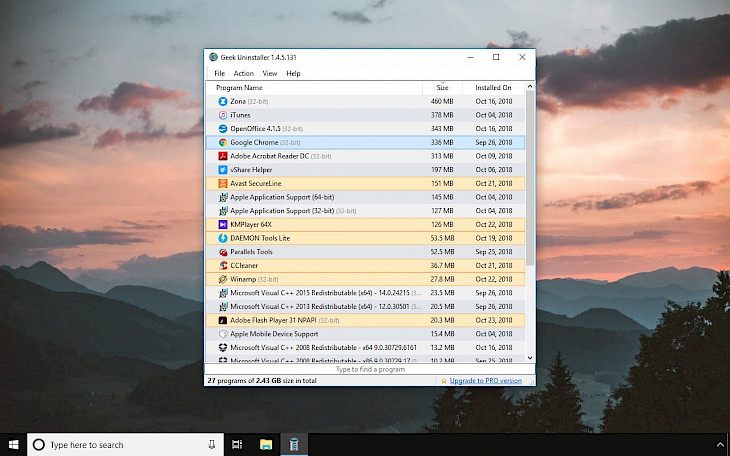Image resolution: width=730 pixels, height=456 pixels.
Task: Click the CCleaner icon
Action: (223, 265)
